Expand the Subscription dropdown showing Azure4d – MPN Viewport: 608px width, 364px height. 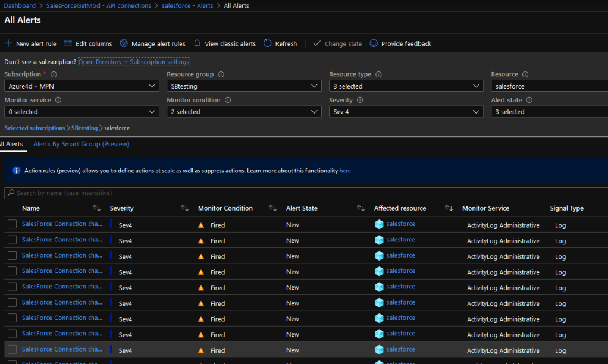click(x=82, y=86)
